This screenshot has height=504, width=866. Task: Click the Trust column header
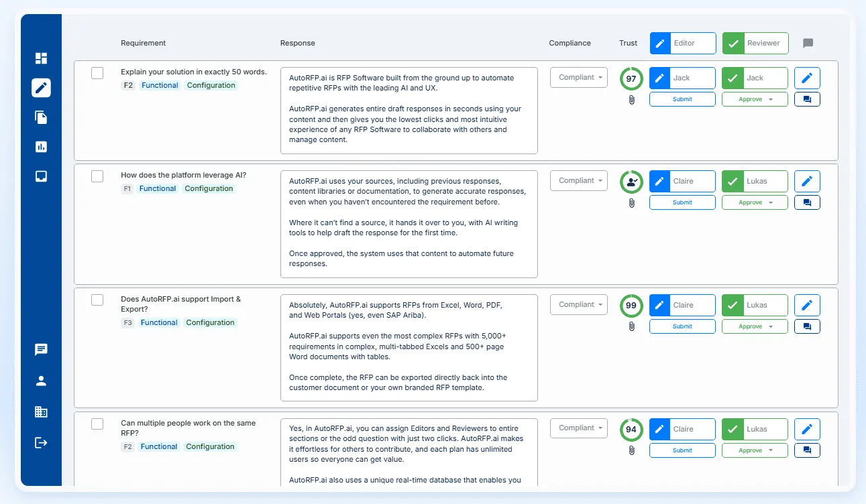click(628, 44)
